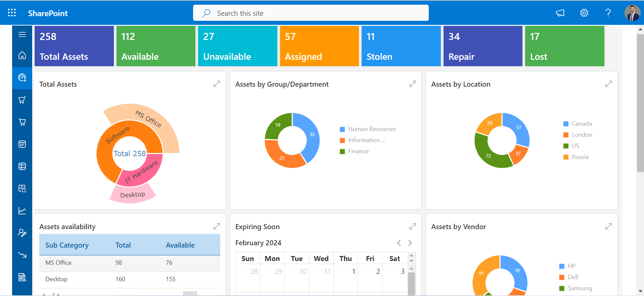The image size is (644, 296).
Task: Go to next month in calendar
Action: click(410, 243)
